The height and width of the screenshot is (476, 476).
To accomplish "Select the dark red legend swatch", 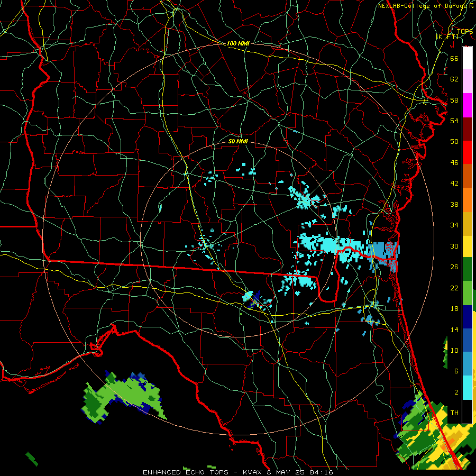I will click(x=467, y=129).
